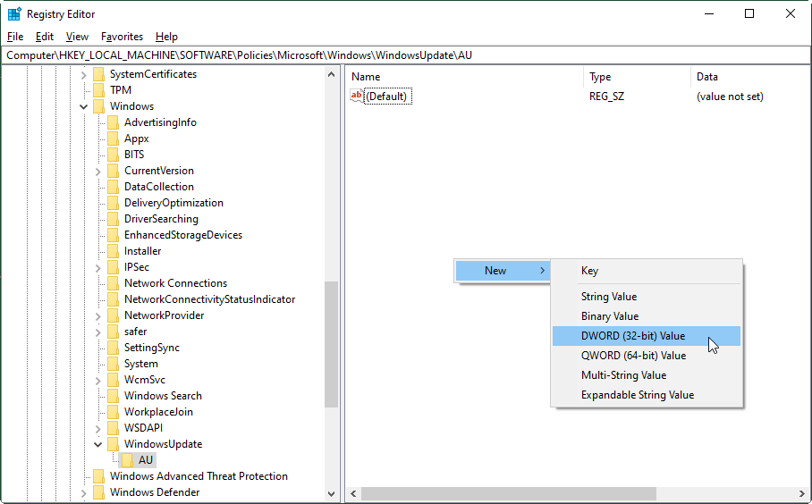Click the values pane horizontal scrollbar thumb
The height and width of the screenshot is (504, 812).
click(x=509, y=493)
